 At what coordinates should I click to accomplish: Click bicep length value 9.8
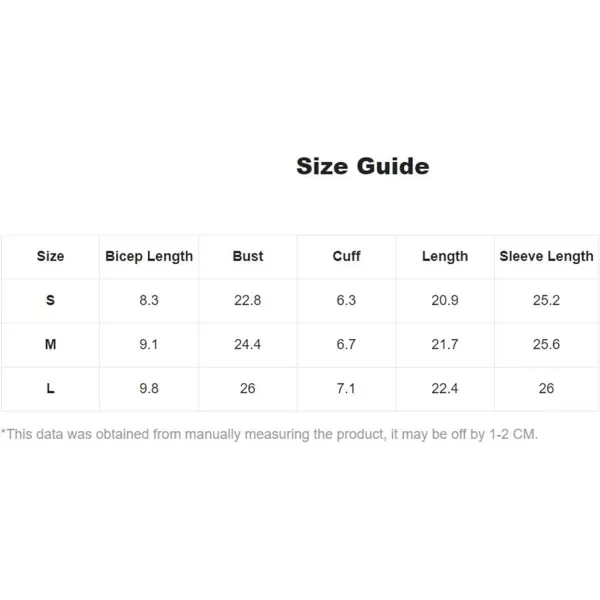149,388
